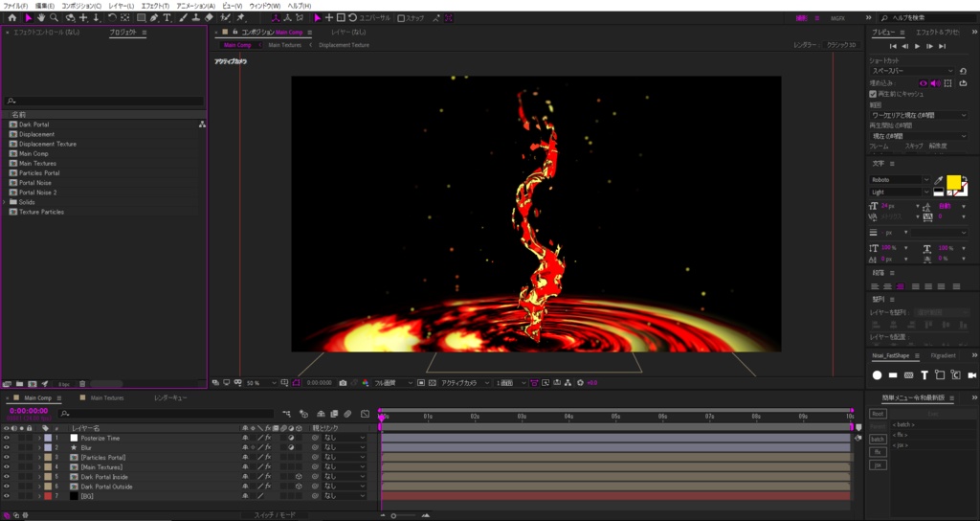Click the eyedropper in the character panel
980x521 pixels.
pos(939,180)
